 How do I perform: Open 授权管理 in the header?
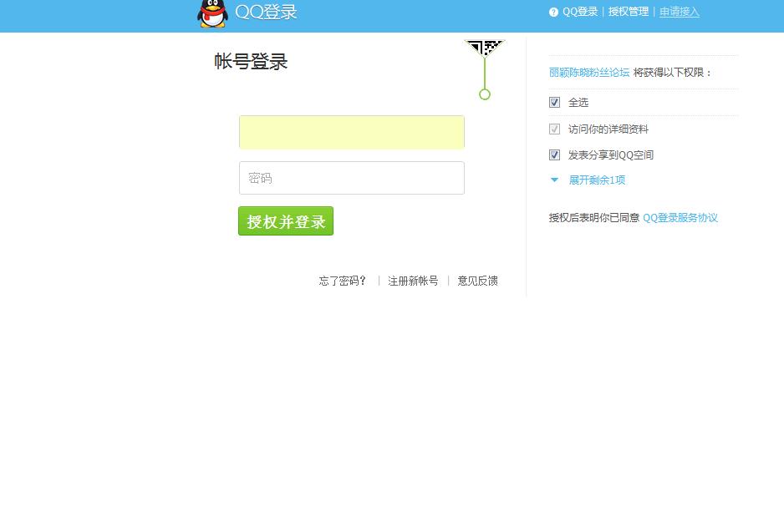(628, 12)
